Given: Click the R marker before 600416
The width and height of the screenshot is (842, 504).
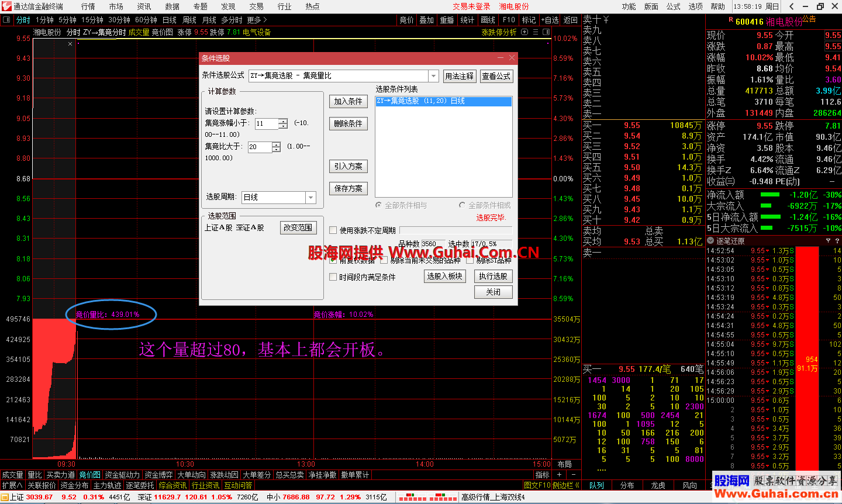Looking at the screenshot, I should 731,20.
